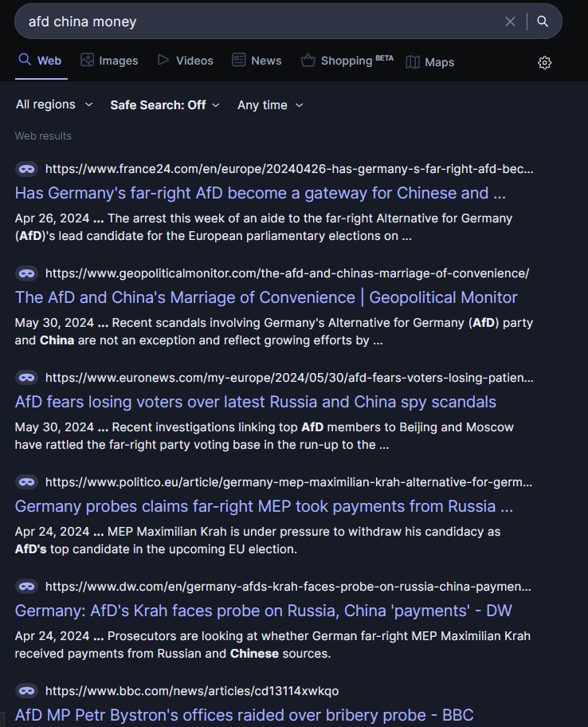Click the Maps icon
The width and height of the screenshot is (588, 727).
click(413, 61)
